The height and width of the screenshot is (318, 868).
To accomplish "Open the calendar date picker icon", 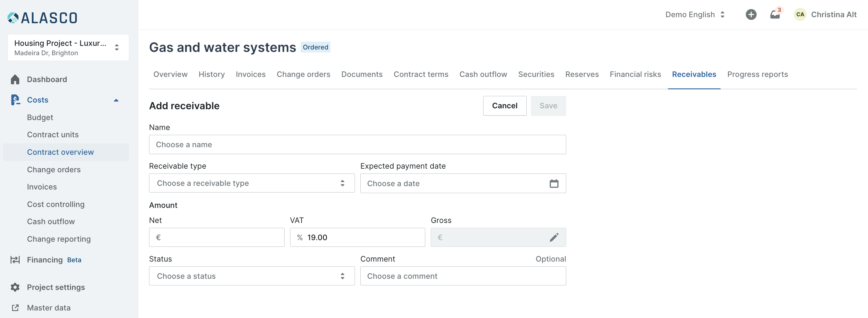I will click(x=554, y=184).
